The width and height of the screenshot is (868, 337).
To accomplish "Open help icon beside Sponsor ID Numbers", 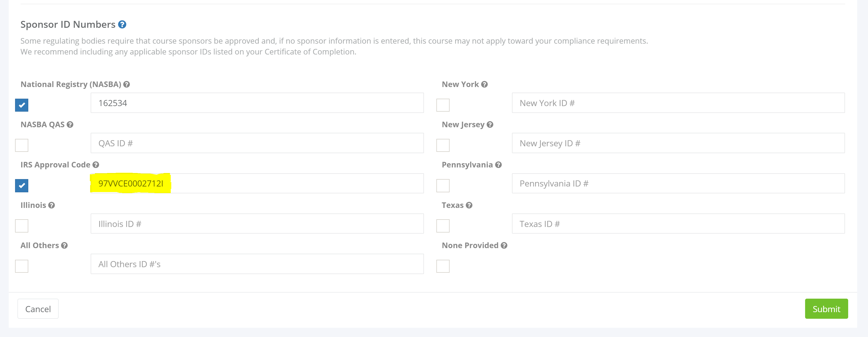I will point(122,24).
